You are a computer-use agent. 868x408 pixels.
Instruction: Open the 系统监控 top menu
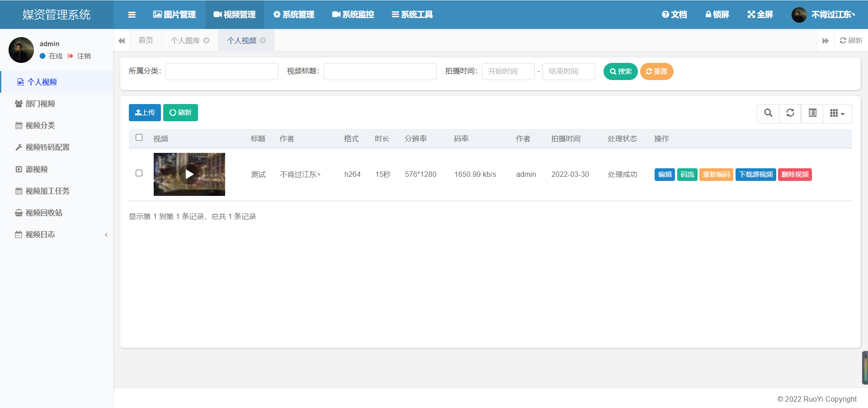(353, 14)
